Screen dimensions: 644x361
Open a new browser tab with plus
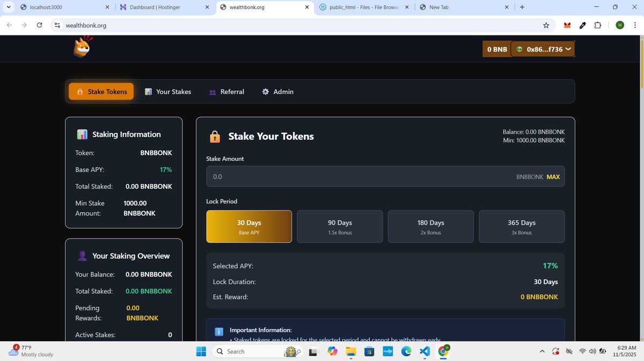click(x=522, y=7)
